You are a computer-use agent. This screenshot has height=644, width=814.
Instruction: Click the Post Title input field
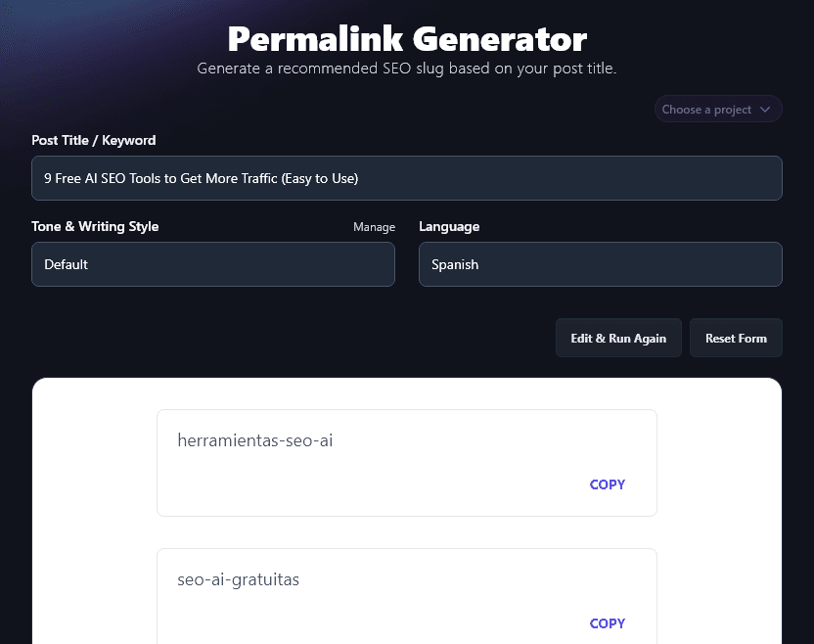[407, 178]
